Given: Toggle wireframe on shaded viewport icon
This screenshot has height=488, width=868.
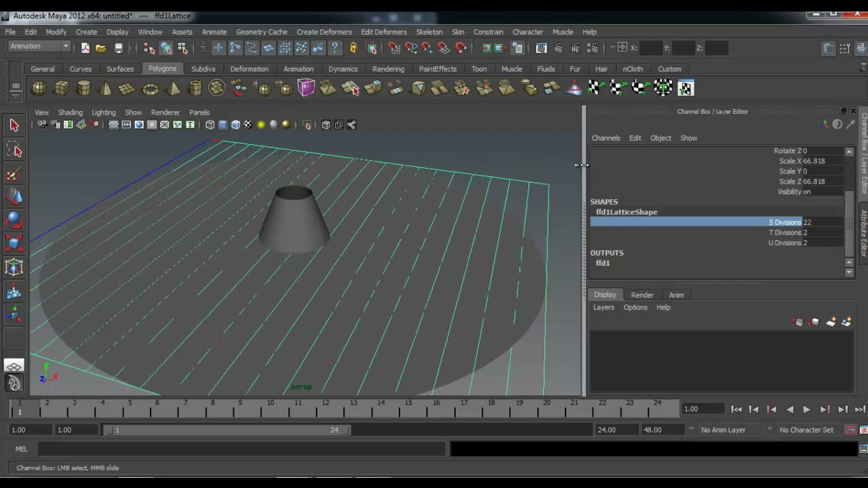Looking at the screenshot, I should pyautogui.click(x=235, y=125).
